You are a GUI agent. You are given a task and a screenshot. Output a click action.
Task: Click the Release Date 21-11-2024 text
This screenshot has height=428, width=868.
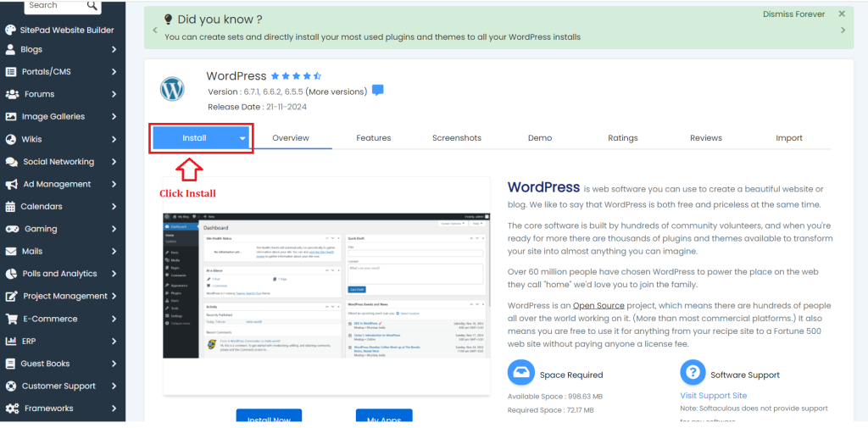coord(258,107)
